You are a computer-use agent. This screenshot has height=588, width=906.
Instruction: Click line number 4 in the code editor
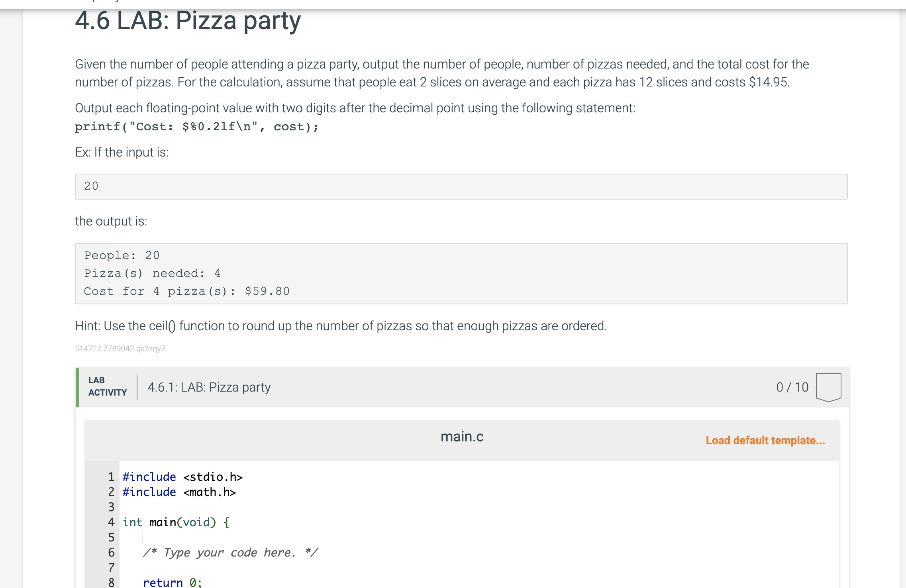tap(111, 522)
